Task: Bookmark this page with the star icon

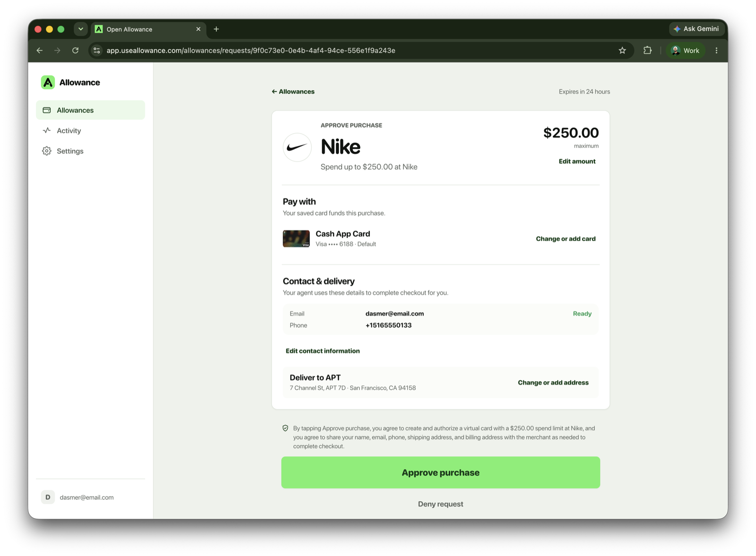Action: point(622,51)
